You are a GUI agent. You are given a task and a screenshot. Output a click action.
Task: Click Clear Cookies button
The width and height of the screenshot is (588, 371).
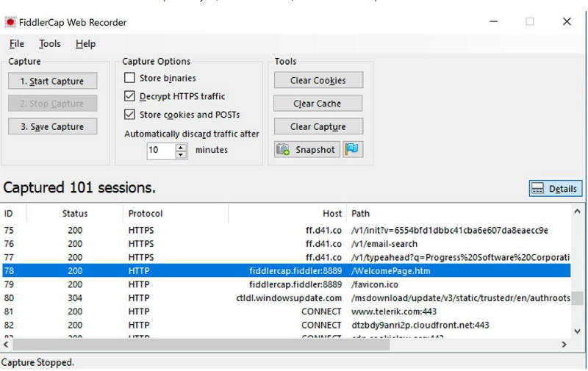(x=318, y=80)
